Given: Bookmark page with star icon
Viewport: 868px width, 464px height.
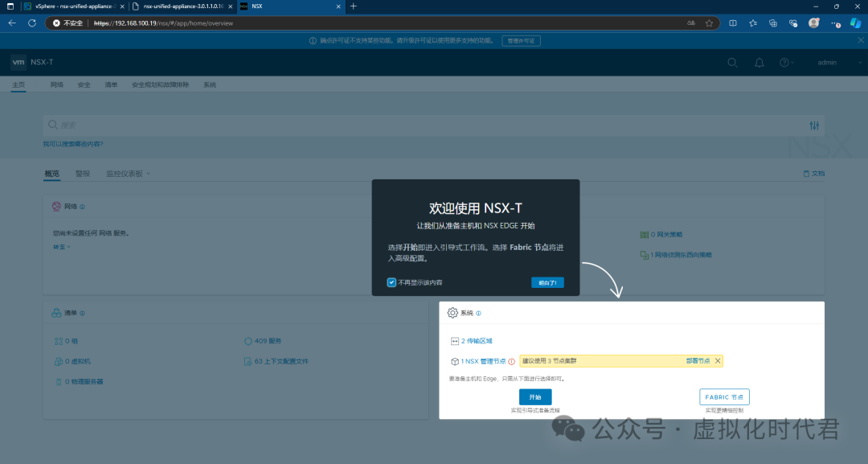Looking at the screenshot, I should (709, 23).
